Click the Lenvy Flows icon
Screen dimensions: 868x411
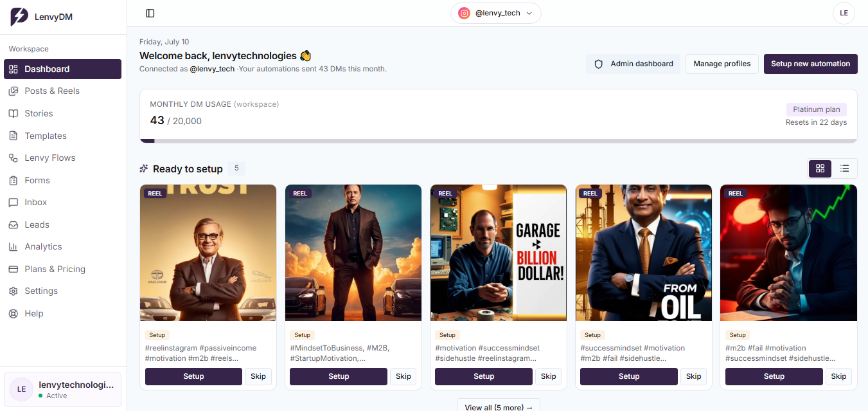tap(13, 158)
